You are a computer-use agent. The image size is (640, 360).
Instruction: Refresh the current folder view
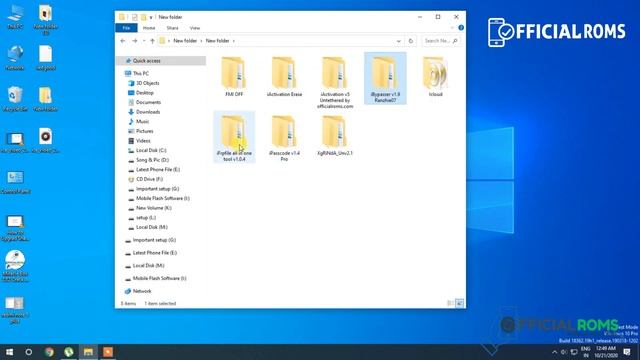point(411,41)
